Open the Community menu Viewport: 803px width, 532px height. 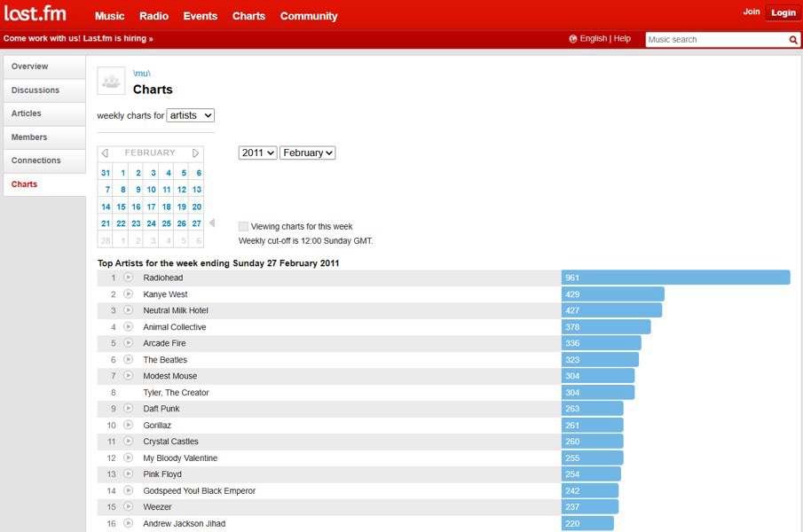click(x=309, y=16)
